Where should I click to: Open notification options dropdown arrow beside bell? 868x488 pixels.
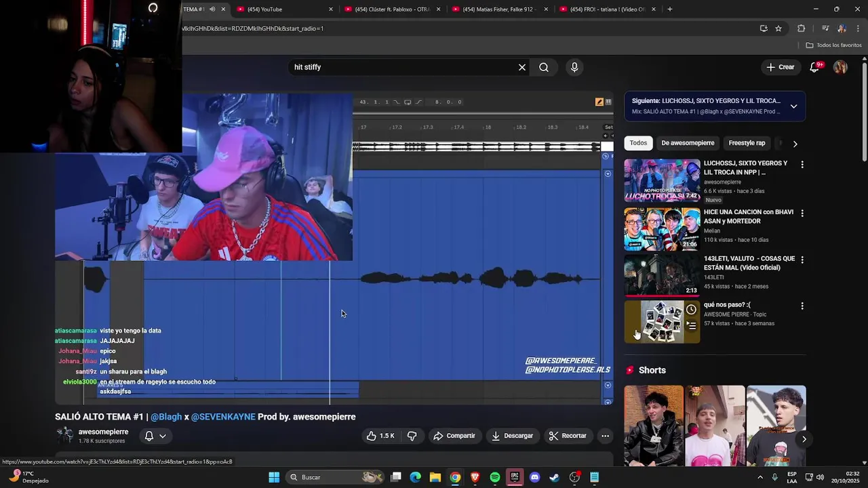tap(163, 436)
